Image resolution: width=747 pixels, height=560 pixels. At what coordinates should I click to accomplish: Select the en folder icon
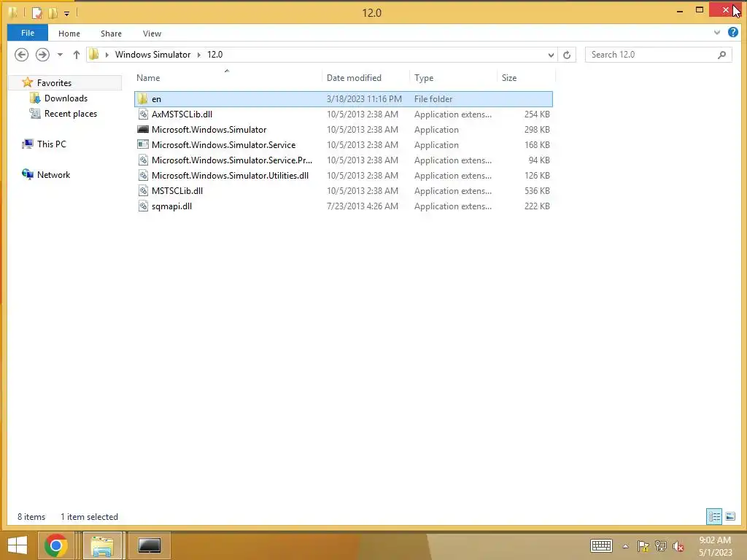pos(142,99)
